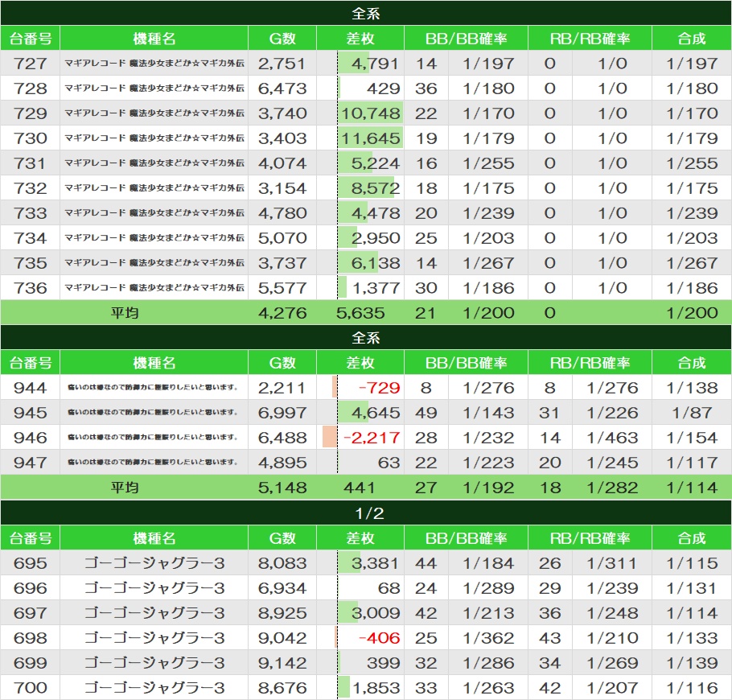Select the G数 value 9,142
This screenshot has width=732, height=700.
(x=282, y=663)
